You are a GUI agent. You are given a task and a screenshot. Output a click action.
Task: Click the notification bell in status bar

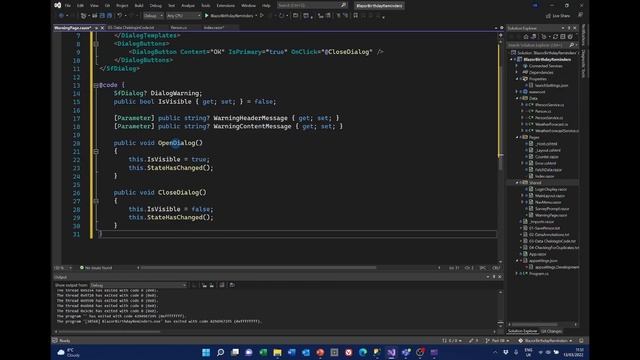(581, 340)
